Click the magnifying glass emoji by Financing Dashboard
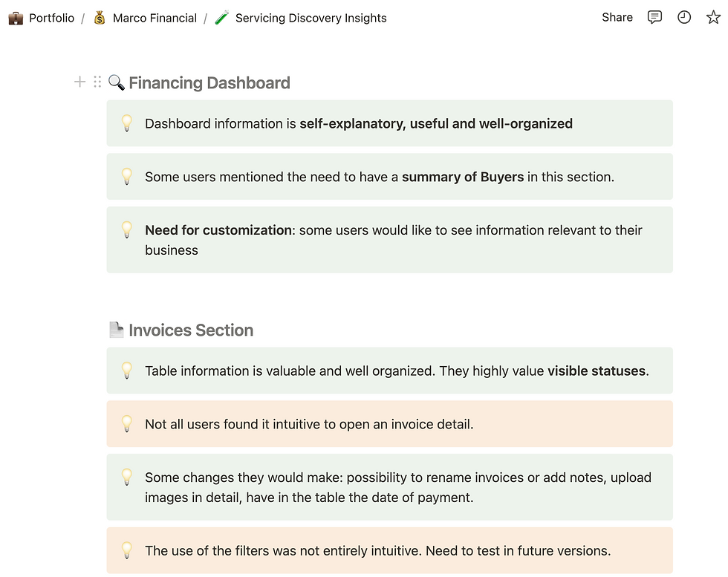Image resolution: width=728 pixels, height=577 pixels. 116,82
